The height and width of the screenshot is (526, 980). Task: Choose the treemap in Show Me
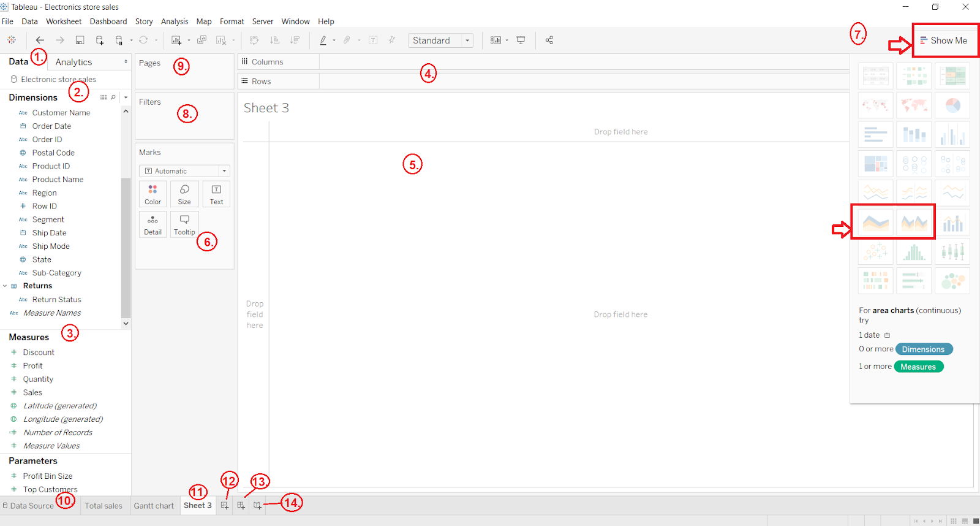coord(876,164)
